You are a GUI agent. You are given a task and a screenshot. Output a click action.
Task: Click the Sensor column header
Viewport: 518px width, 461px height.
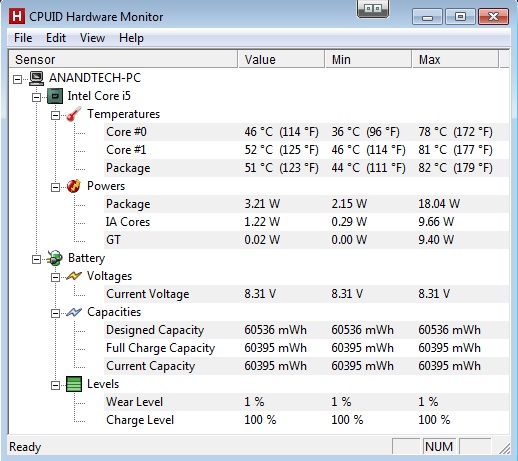click(x=123, y=59)
